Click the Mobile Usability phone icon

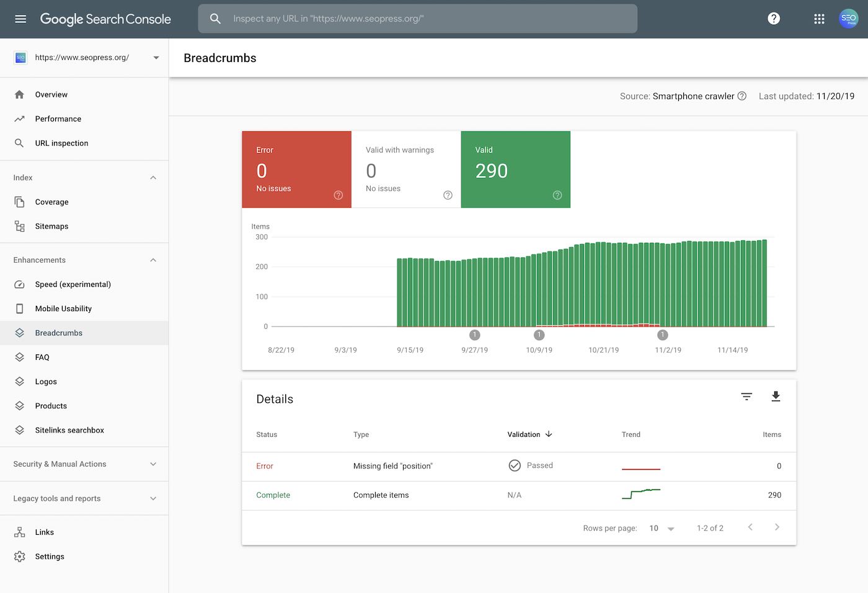pyautogui.click(x=19, y=309)
